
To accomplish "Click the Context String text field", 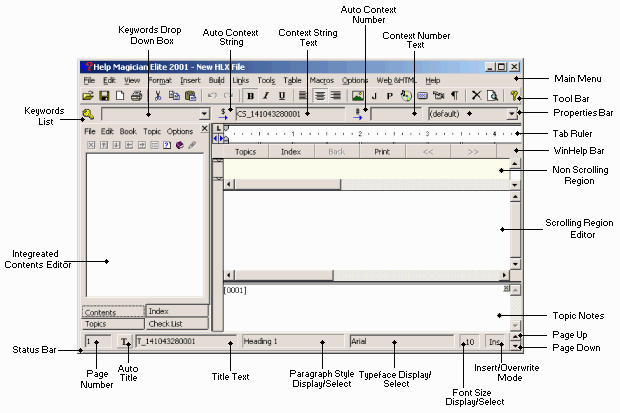I will pyautogui.click(x=290, y=114).
